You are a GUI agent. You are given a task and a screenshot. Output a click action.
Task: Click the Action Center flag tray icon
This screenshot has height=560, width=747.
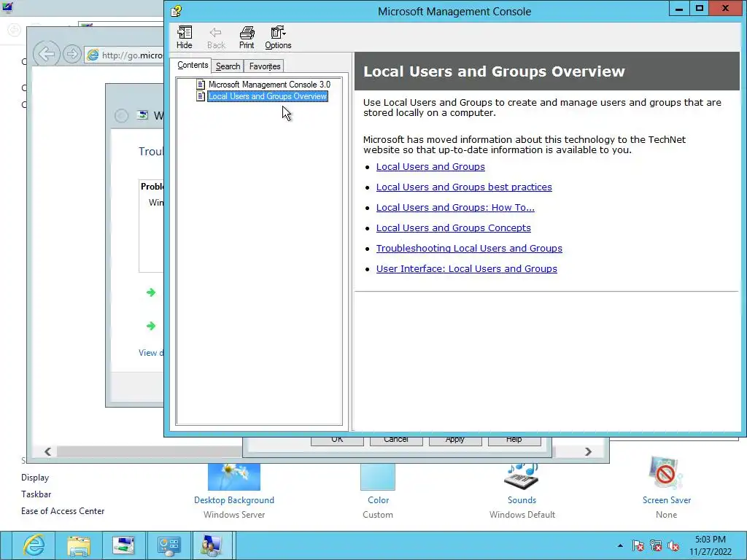coord(638,545)
